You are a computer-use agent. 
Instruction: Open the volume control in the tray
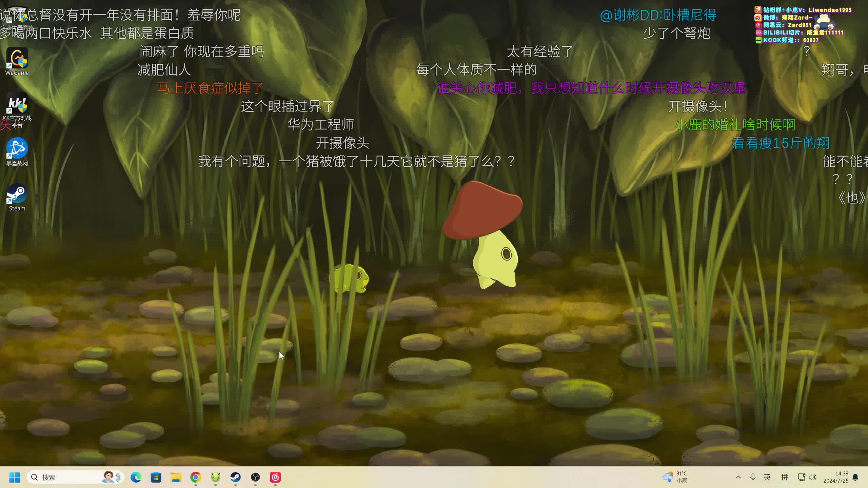[813, 477]
